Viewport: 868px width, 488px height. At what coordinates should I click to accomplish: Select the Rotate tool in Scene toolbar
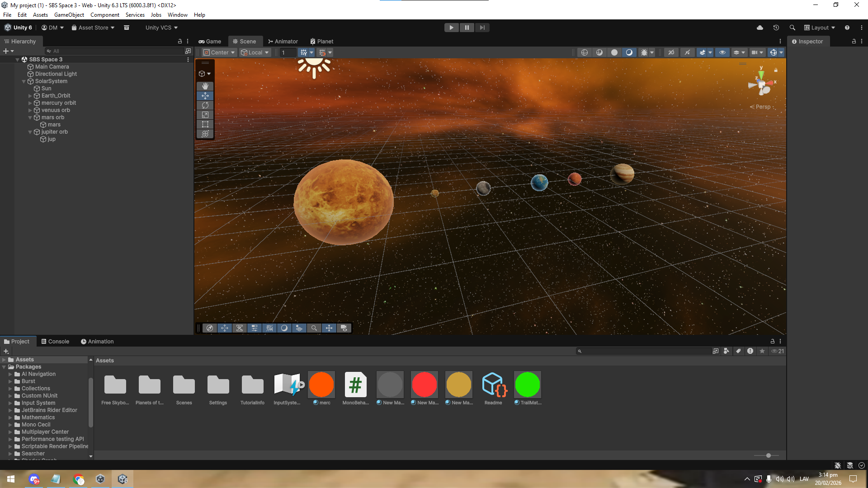(205, 105)
